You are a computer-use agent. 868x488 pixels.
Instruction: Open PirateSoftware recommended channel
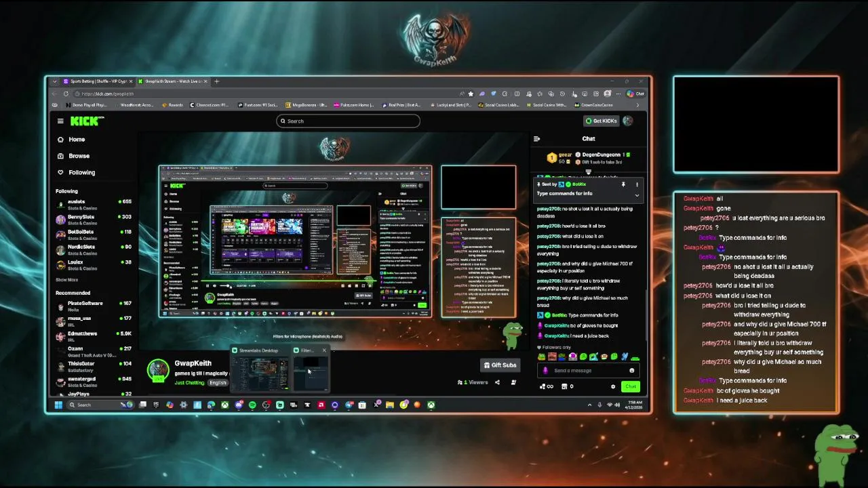point(94,305)
